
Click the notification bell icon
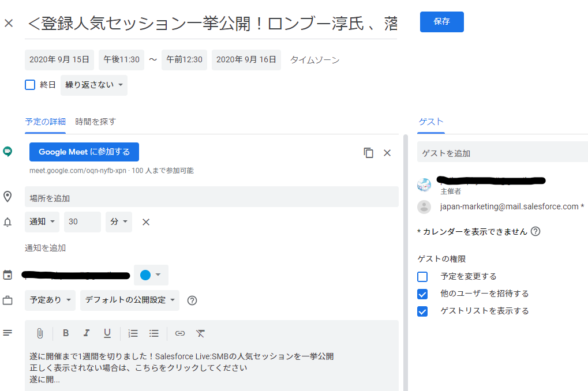(x=8, y=222)
